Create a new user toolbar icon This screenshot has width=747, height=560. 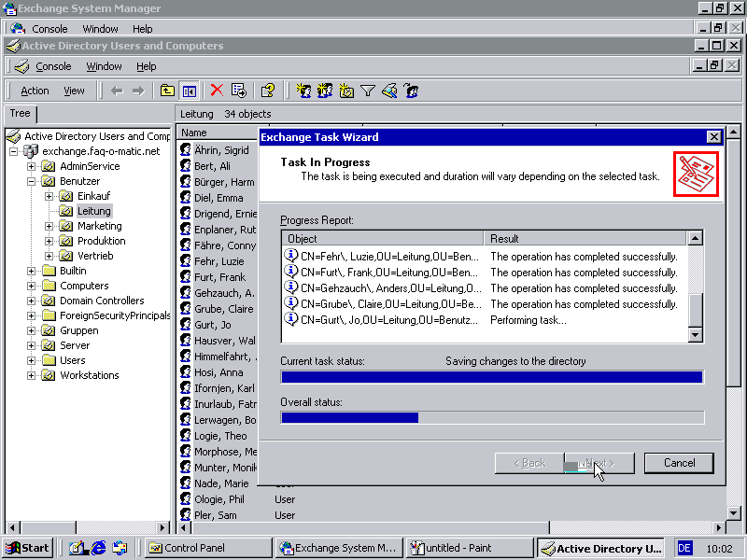tap(303, 90)
